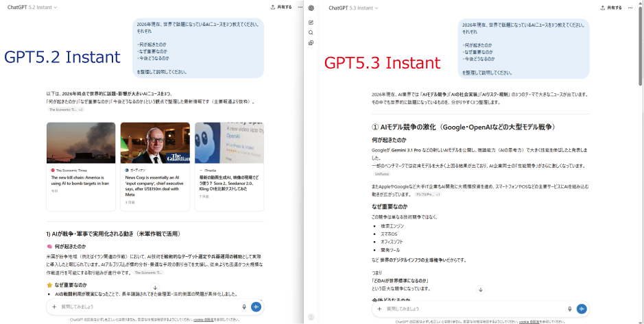Open The Economic Times news card thumbnail
The image size is (644, 324).
tap(82, 142)
